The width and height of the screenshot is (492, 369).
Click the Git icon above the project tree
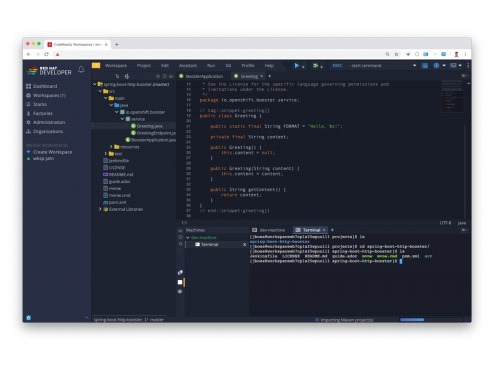pyautogui.click(x=127, y=76)
